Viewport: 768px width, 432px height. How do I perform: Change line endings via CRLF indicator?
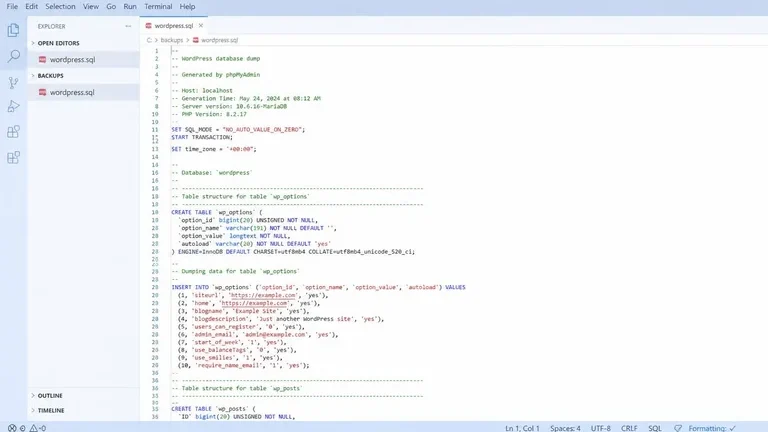[x=629, y=428]
